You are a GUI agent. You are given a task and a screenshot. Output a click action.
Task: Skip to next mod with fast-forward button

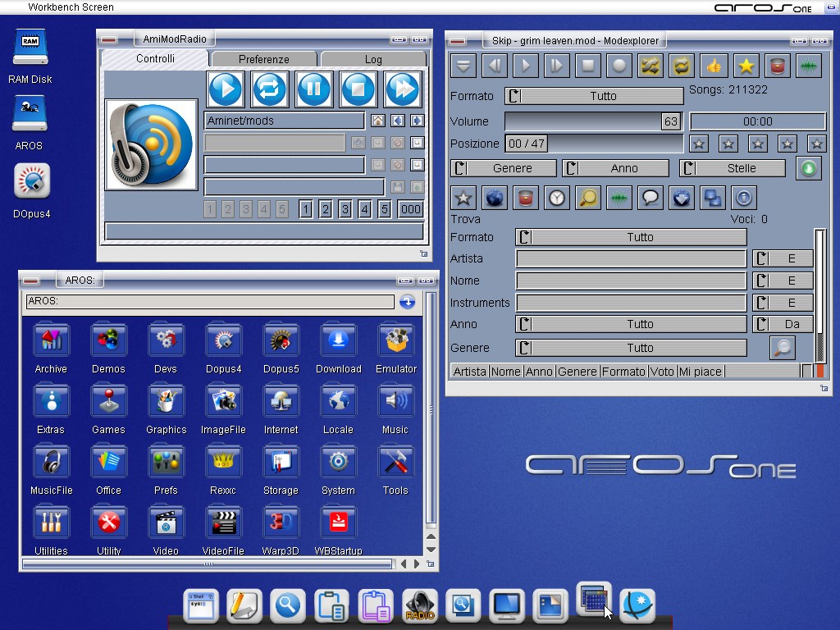(402, 89)
